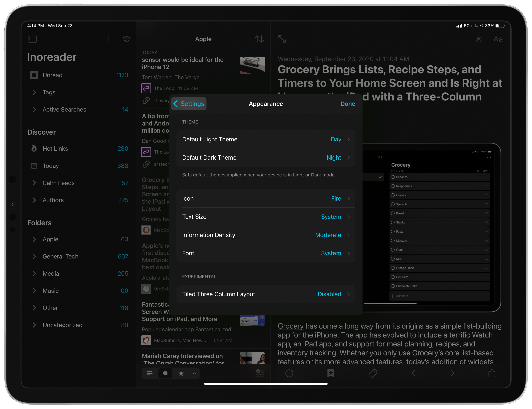Expand Active Searches

[x=34, y=109]
